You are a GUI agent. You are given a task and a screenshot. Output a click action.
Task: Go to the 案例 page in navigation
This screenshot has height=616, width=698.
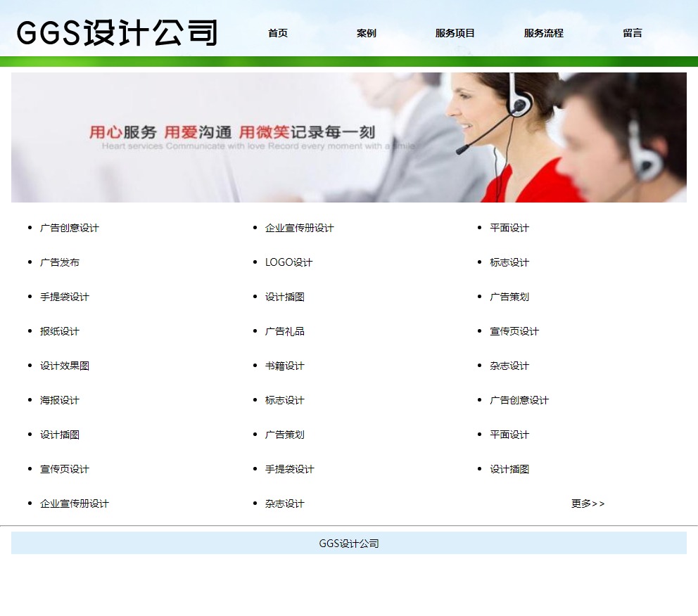(x=367, y=33)
